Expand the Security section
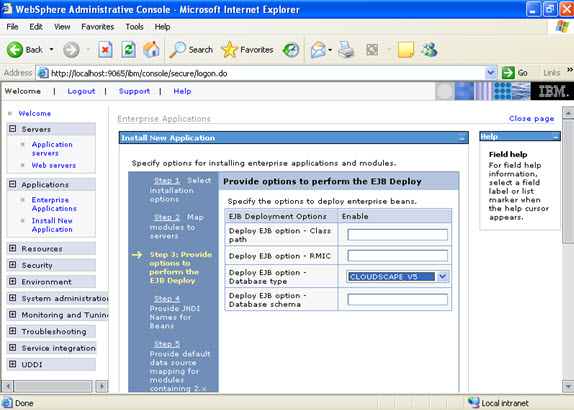Viewport: 574px width, 410px height. point(12,265)
